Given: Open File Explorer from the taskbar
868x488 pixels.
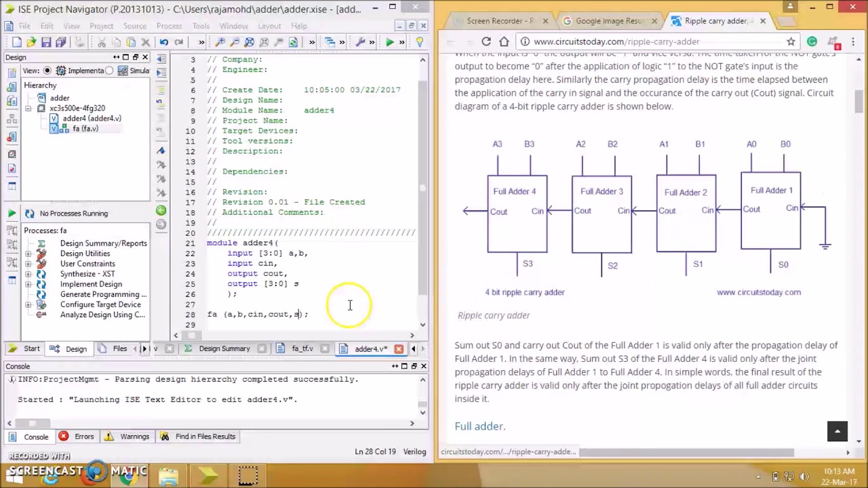Looking at the screenshot, I should pyautogui.click(x=168, y=475).
